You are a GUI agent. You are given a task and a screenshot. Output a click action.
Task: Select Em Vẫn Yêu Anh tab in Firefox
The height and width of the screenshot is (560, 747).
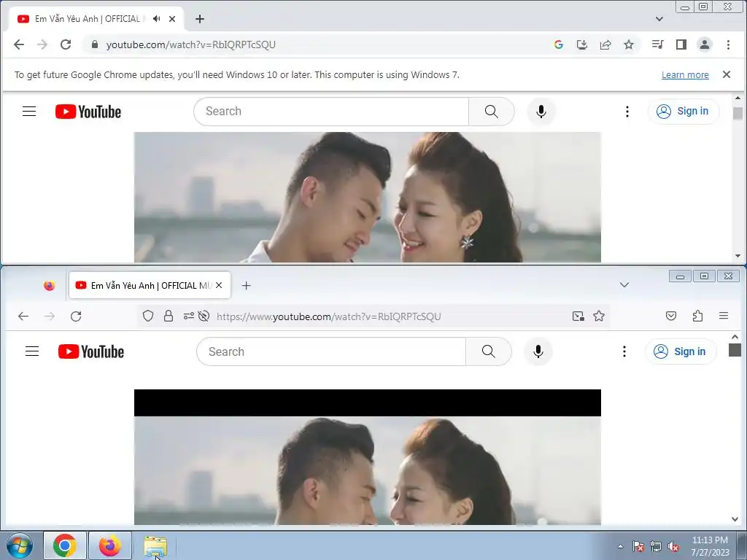point(150,285)
